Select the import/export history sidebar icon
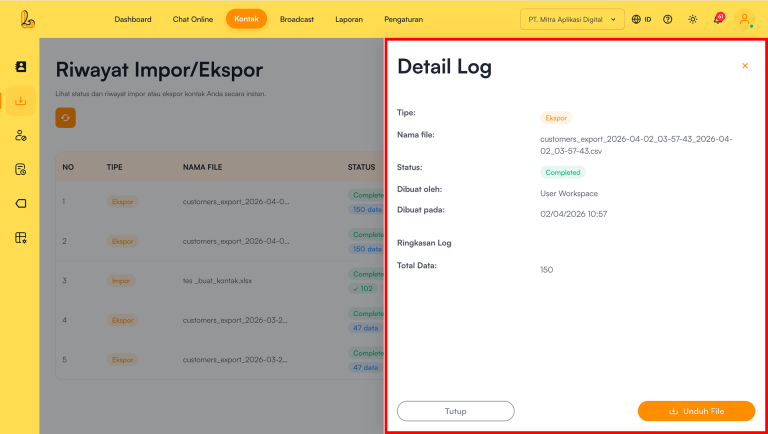The width and height of the screenshot is (768, 434). pos(20,101)
